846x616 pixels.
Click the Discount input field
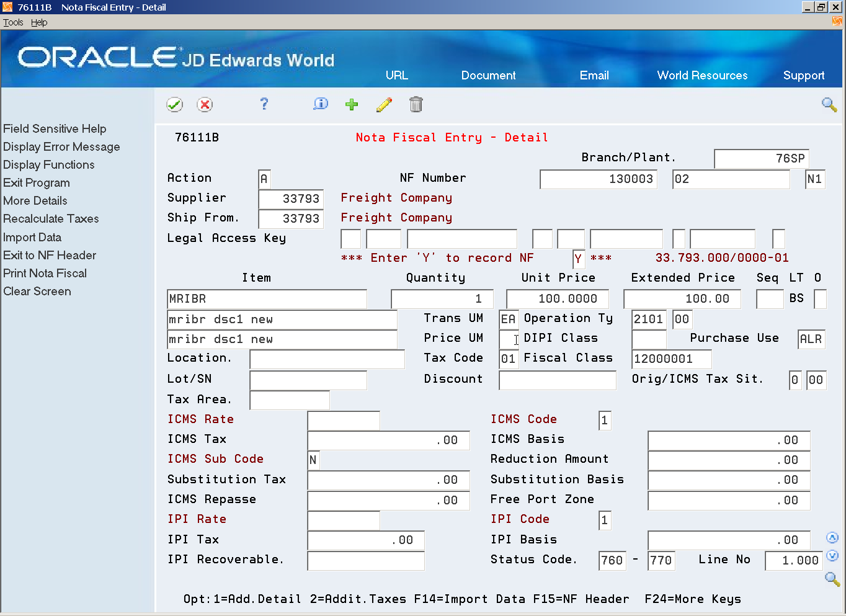557,380
